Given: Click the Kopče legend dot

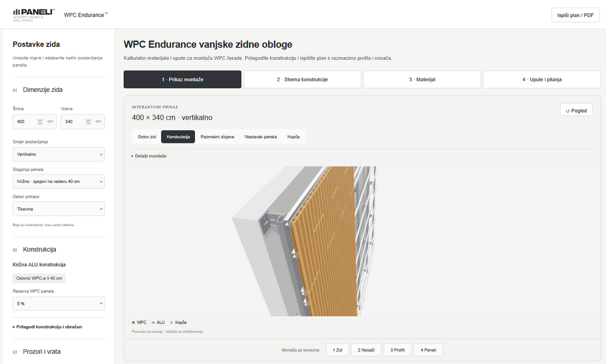Looking at the screenshot, I should [x=172, y=322].
